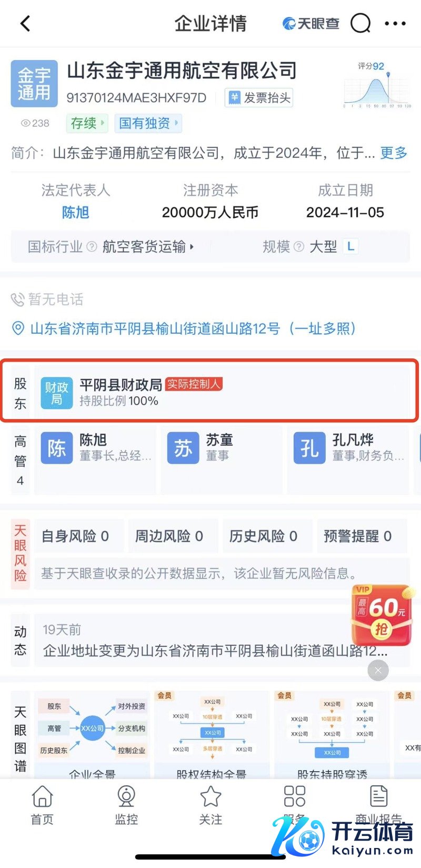This screenshot has width=421, height=868.
Task: Expand the 存续 status tag
Action: [87, 123]
